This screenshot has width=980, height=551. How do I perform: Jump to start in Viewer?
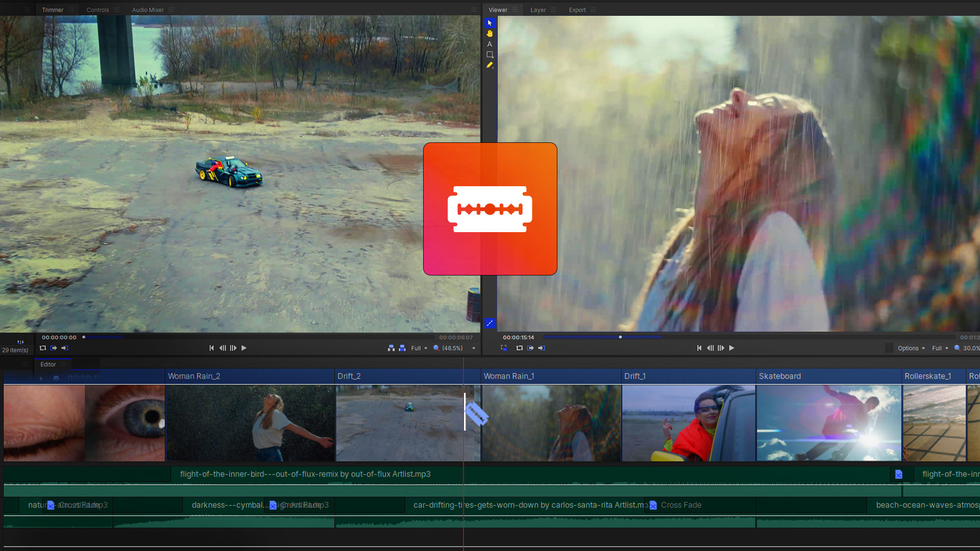699,348
